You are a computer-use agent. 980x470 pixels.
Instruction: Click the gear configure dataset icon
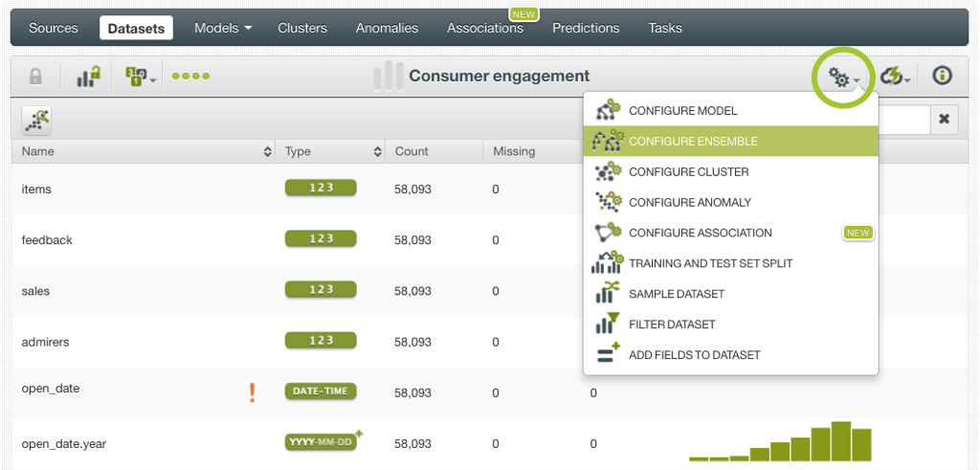pyautogui.click(x=842, y=78)
